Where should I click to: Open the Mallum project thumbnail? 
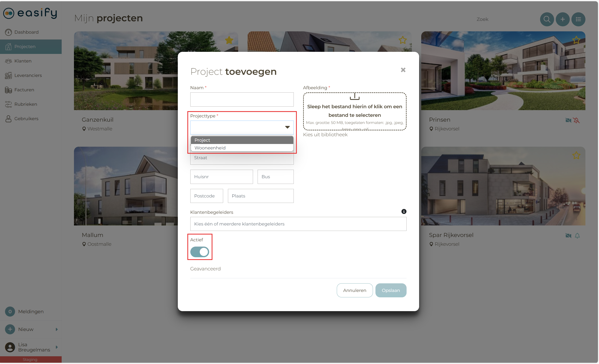[126, 186]
